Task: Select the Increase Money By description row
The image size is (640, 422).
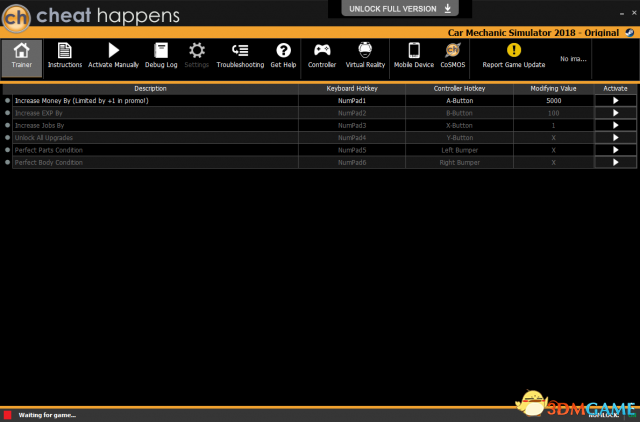Action: click(155, 101)
